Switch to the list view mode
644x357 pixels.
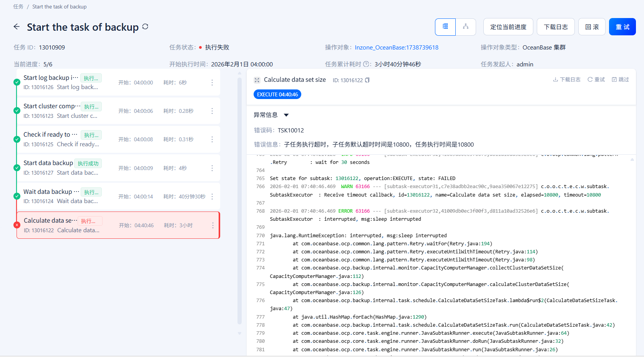[445, 27]
